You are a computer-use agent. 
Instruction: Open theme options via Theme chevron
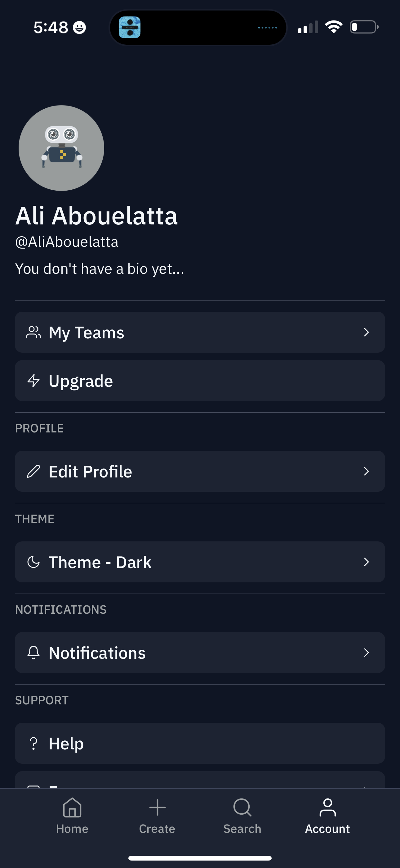coord(366,562)
